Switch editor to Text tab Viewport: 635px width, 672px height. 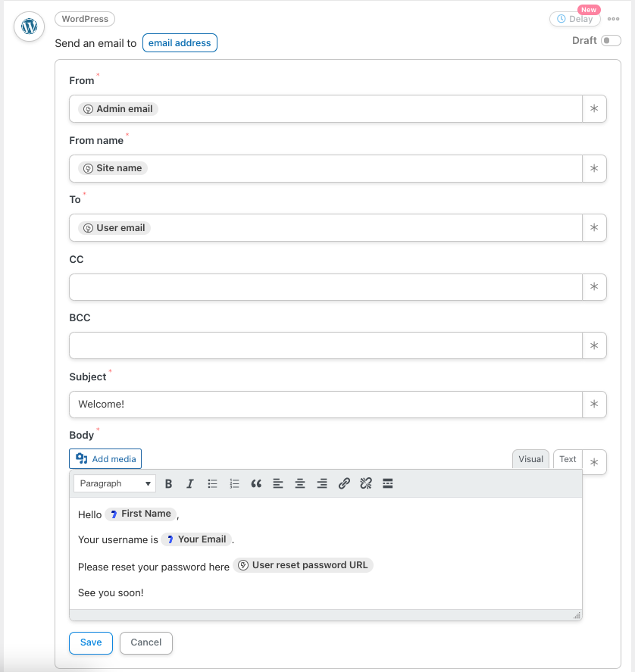568,459
